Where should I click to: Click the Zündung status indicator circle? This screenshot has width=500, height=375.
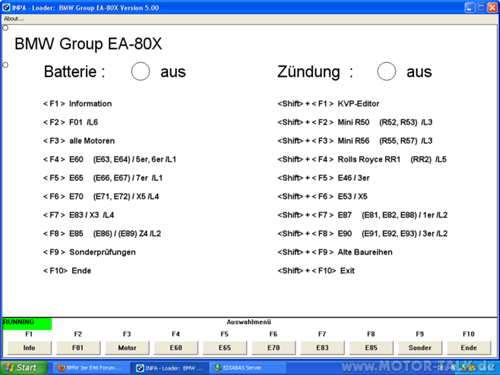pyautogui.click(x=386, y=71)
